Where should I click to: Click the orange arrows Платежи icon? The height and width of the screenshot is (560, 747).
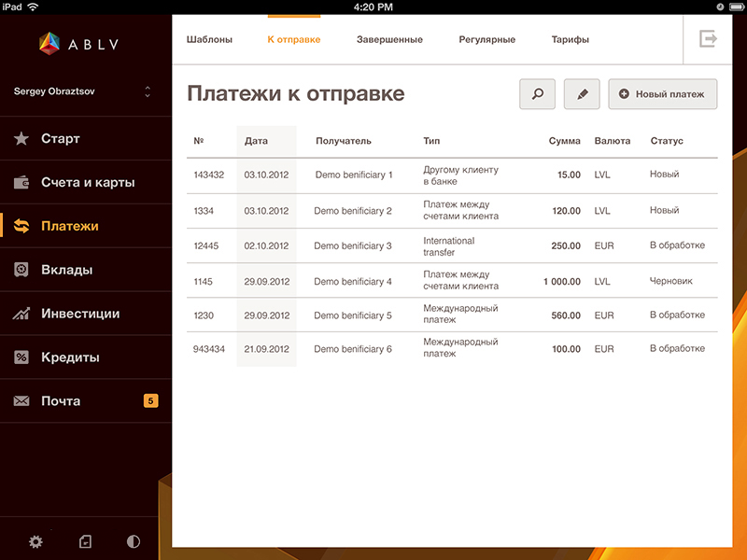(21, 226)
